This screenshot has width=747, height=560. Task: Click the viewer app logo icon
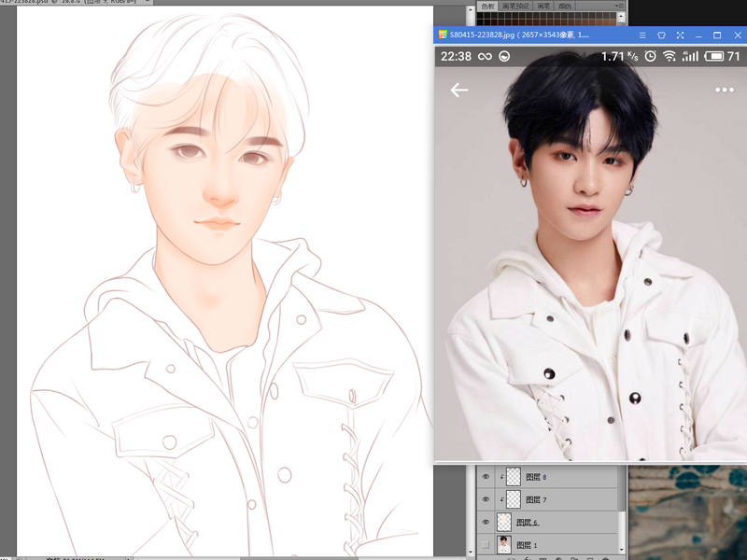click(443, 35)
